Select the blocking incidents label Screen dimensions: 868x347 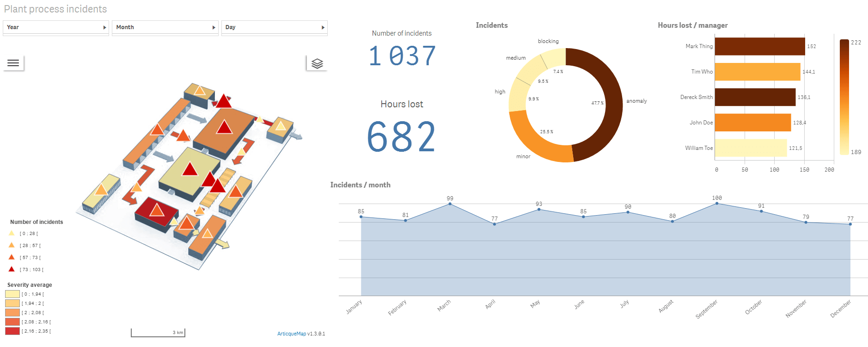548,41
